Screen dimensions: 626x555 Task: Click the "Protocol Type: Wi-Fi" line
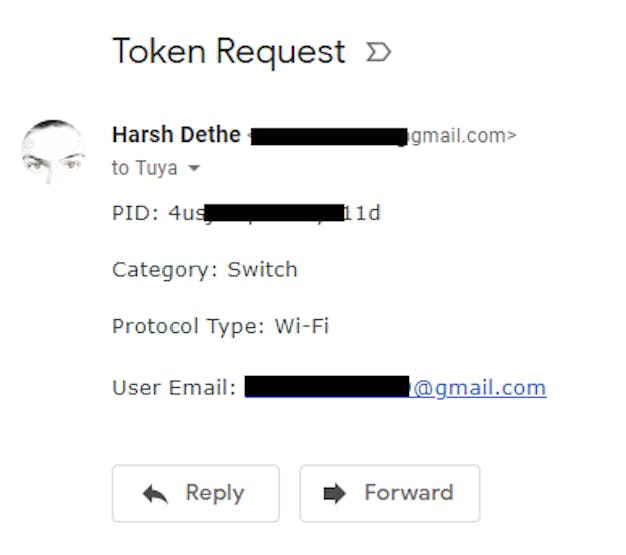click(x=220, y=326)
